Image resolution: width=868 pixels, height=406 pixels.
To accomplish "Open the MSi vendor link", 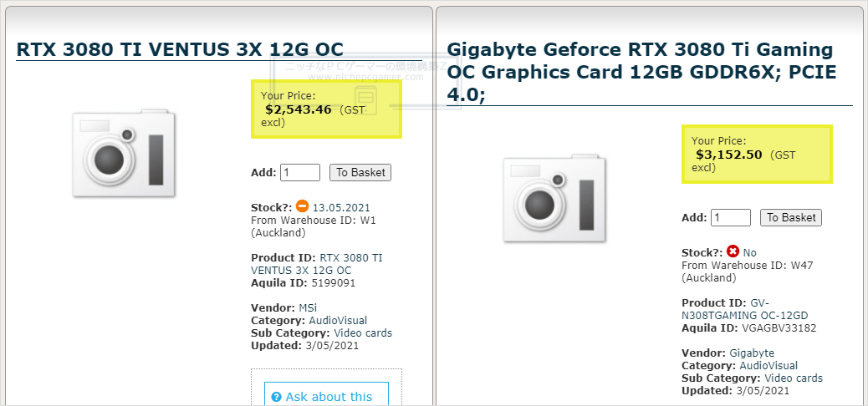I will (x=308, y=307).
